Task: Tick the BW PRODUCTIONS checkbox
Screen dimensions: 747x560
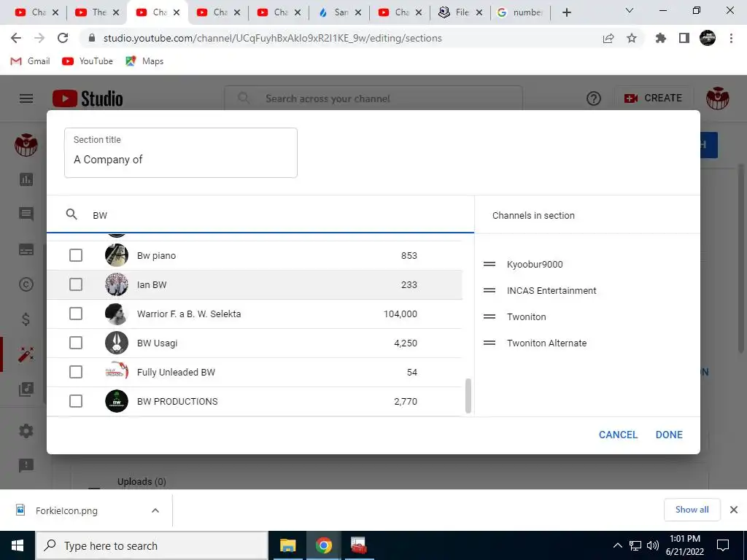Action: point(76,401)
